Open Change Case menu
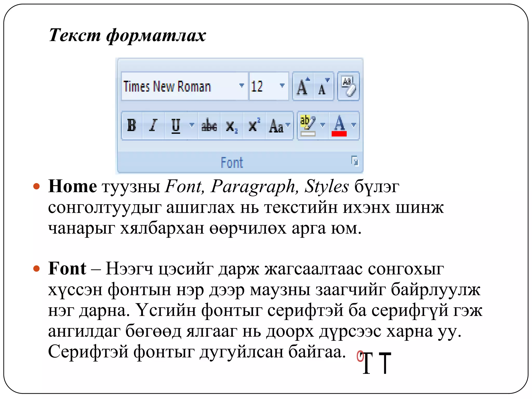Screen dimensions: 532x399 pos(279,126)
